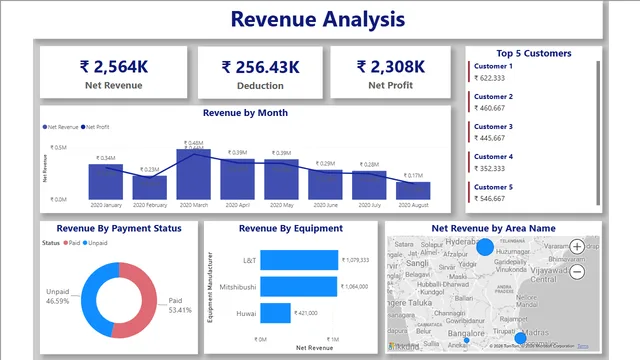Select the 2020 May revenue bar
The height and width of the screenshot is (360, 640).
tap(281, 179)
